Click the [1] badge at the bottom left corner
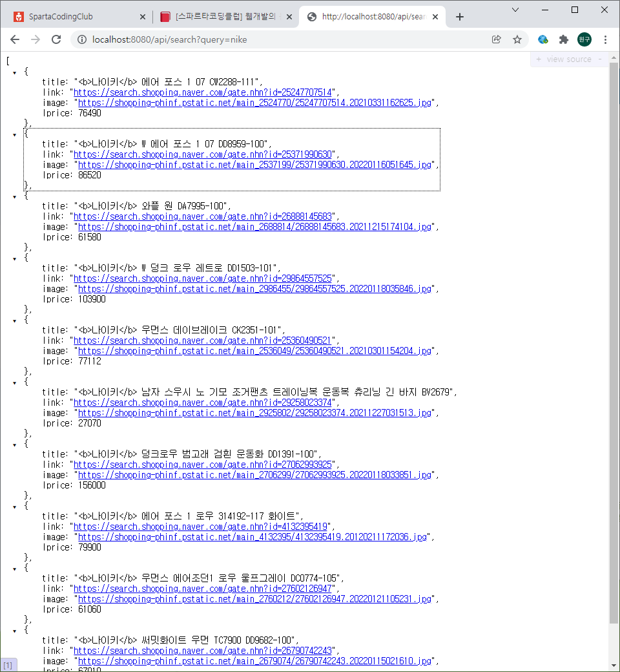Viewport: 620px width, 672px height. coord(8,665)
